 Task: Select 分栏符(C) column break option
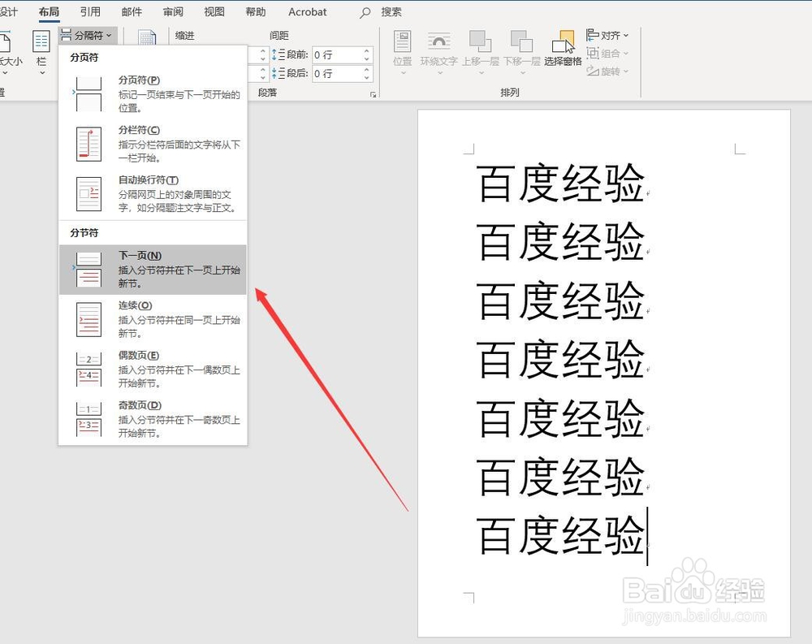coord(153,144)
